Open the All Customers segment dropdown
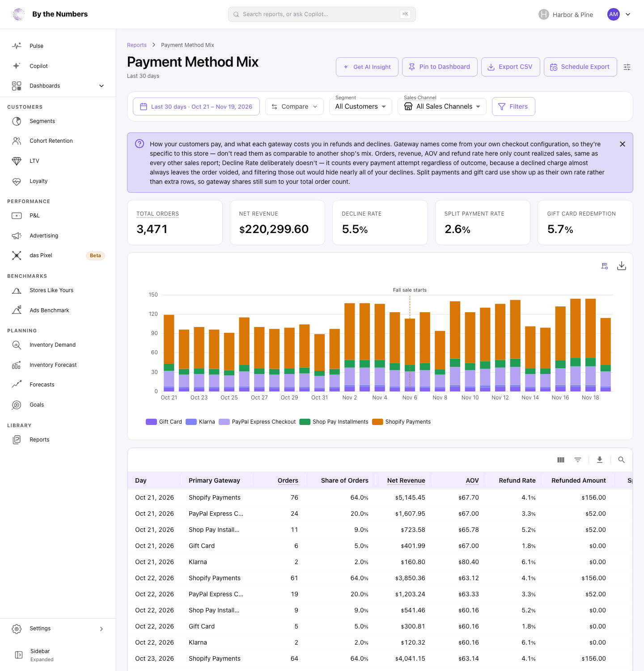This screenshot has width=644, height=671. pos(360,106)
